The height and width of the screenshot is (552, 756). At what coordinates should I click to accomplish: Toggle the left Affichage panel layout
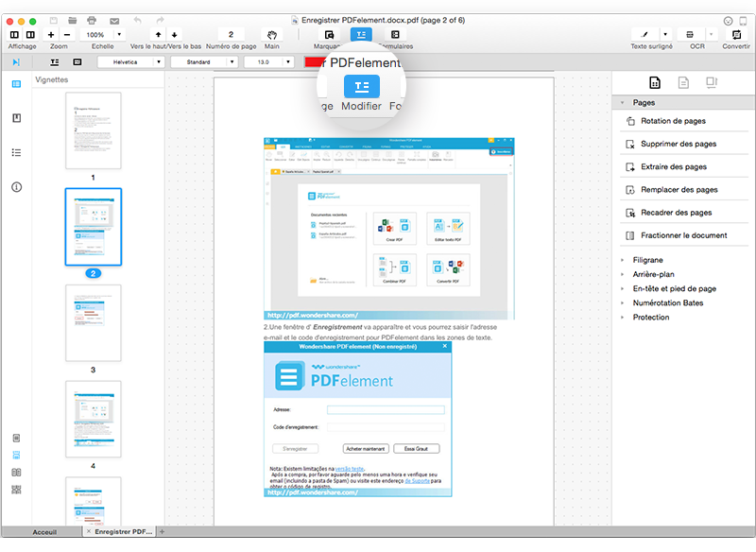point(14,35)
